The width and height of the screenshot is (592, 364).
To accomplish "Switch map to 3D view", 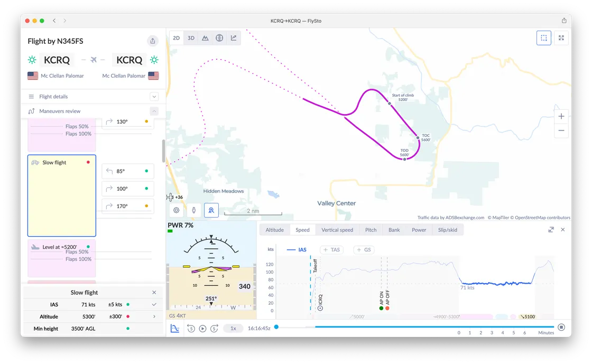I will [191, 38].
